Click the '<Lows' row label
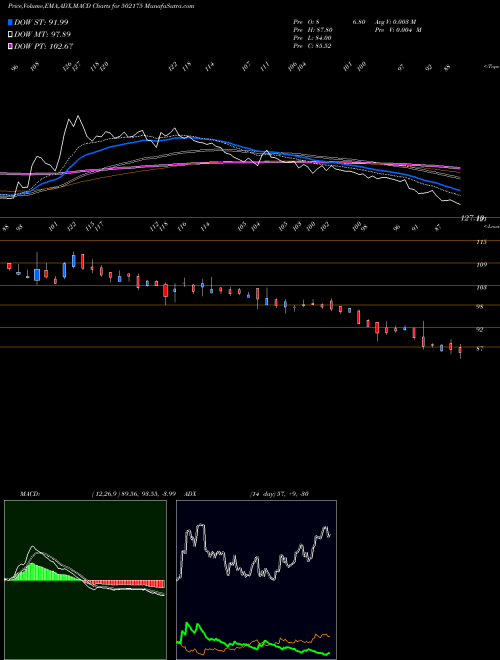The image size is (500, 660). click(x=492, y=226)
